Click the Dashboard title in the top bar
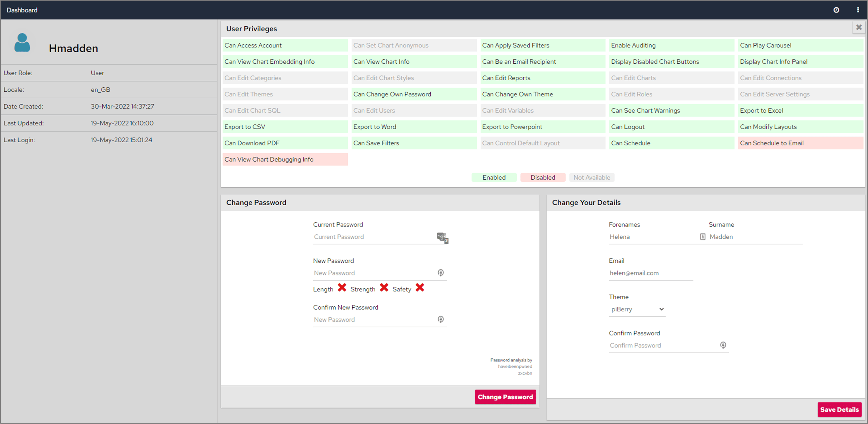This screenshot has width=868, height=424. (x=22, y=10)
